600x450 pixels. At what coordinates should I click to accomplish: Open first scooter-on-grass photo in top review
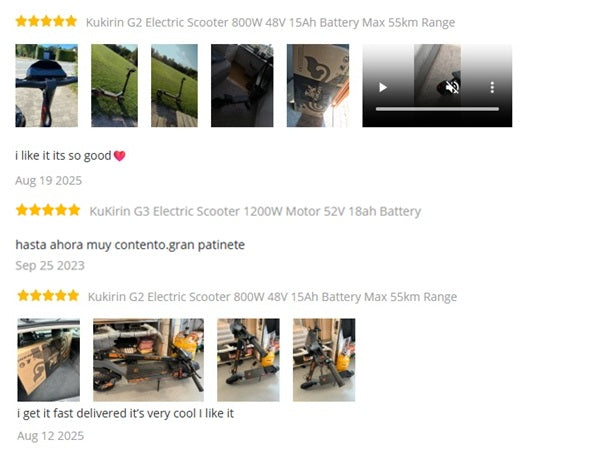point(114,85)
